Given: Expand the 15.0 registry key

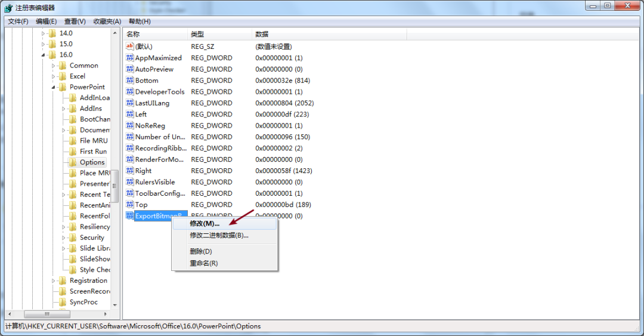Looking at the screenshot, I should pyautogui.click(x=43, y=44).
